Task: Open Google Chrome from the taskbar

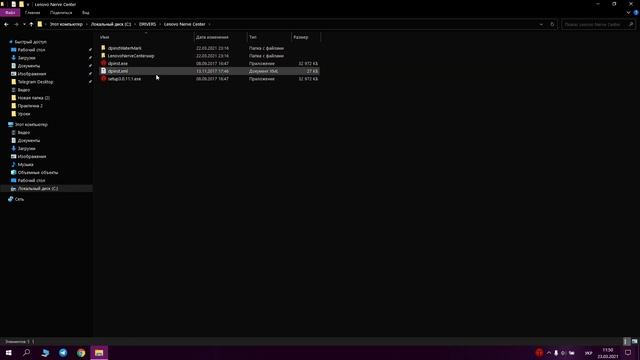Action: [x=81, y=353]
